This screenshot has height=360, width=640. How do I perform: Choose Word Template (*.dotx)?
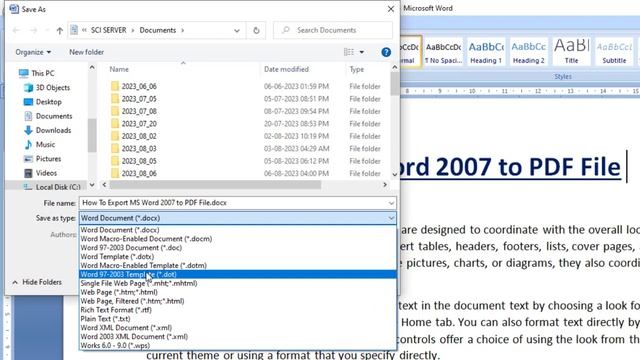point(238,257)
